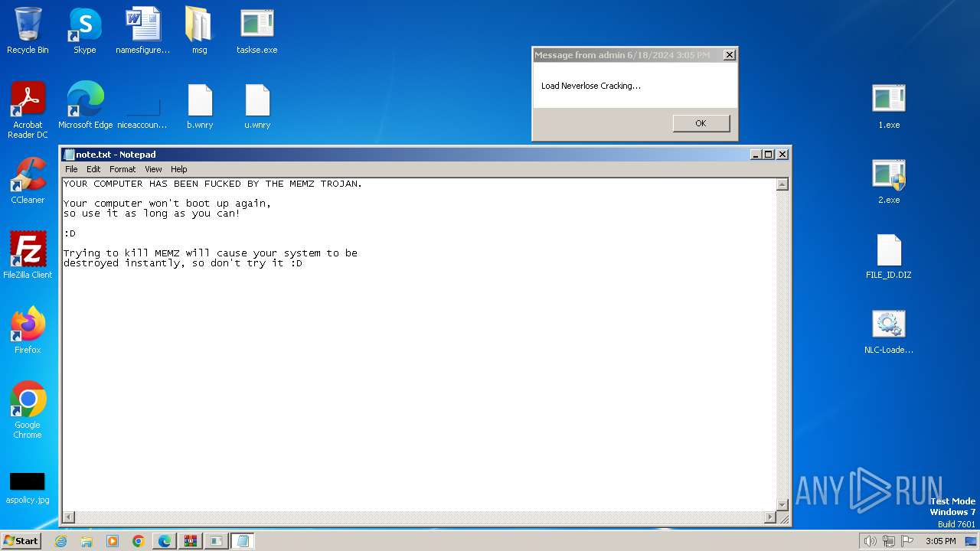Viewport: 980px width, 551px height.
Task: Minimize the Notepad window
Action: coord(756,155)
